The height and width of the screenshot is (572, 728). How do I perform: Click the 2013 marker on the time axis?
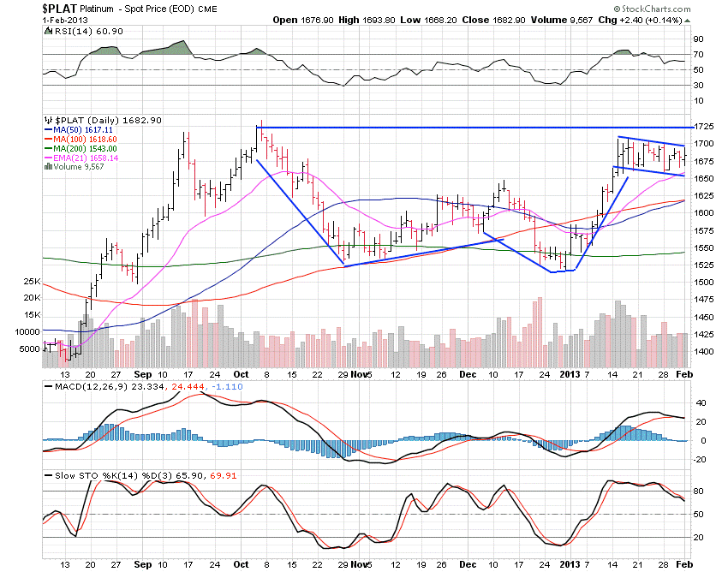pos(570,374)
